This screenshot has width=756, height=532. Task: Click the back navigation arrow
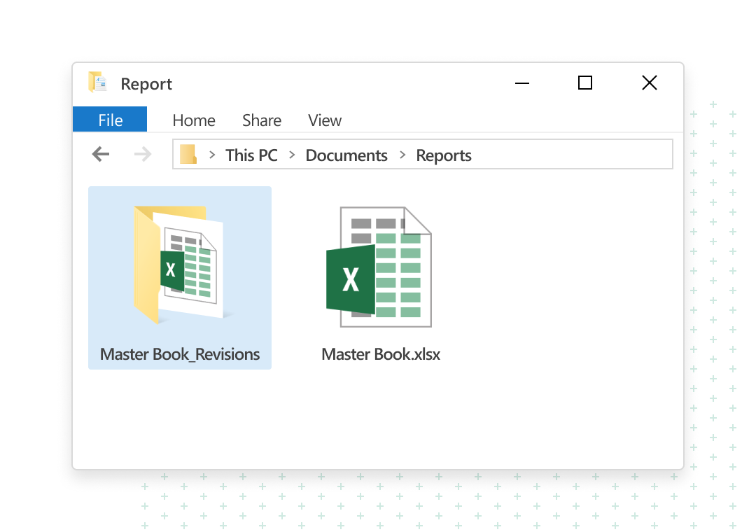tap(100, 154)
